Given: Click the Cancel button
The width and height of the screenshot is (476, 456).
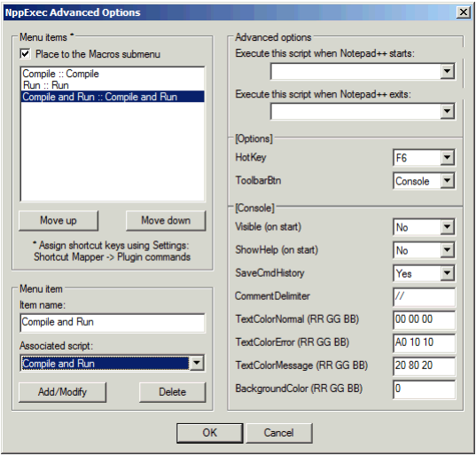Looking at the screenshot, I should 279,433.
